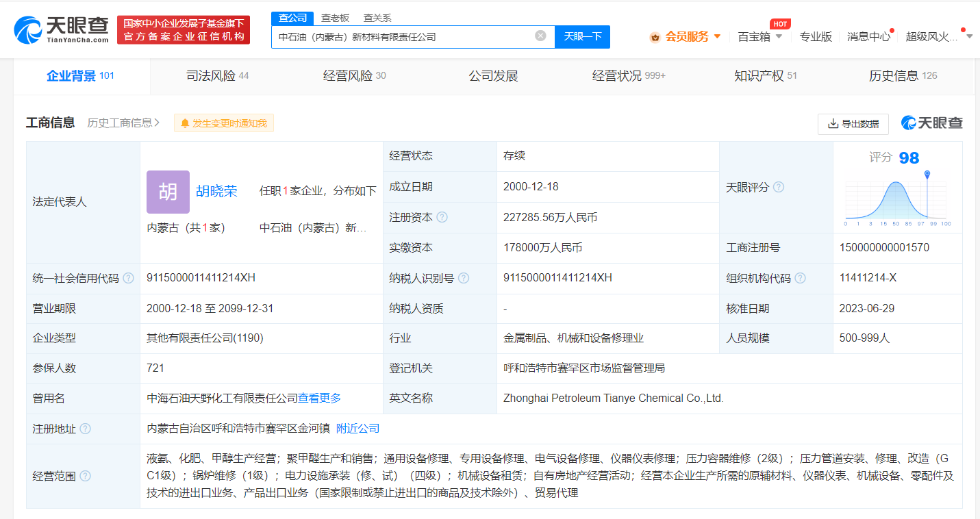Image resolution: width=980 pixels, height=519 pixels.
Task: Open 专业版 link
Action: 816,36
